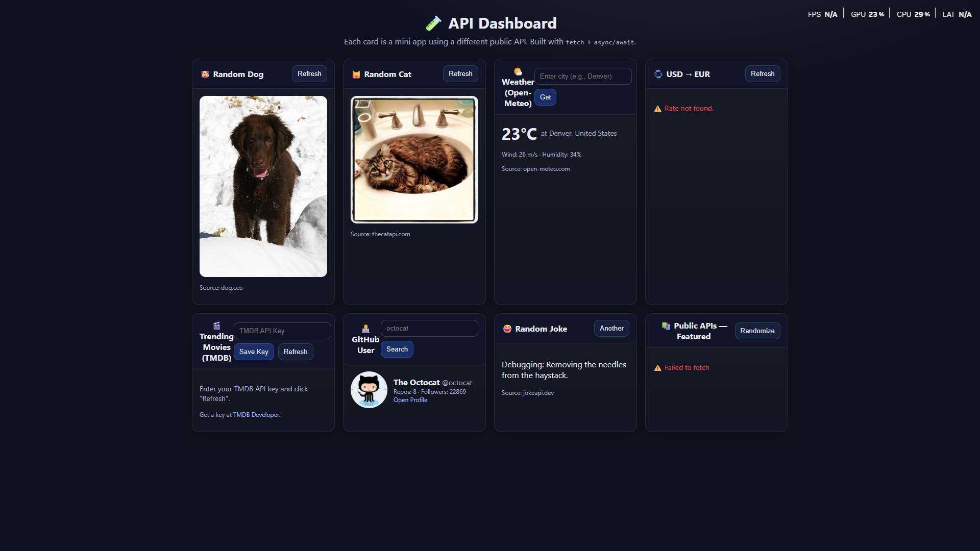Click the warning icon next to Rate not found
The width and height of the screenshot is (980, 551).
[x=657, y=109]
